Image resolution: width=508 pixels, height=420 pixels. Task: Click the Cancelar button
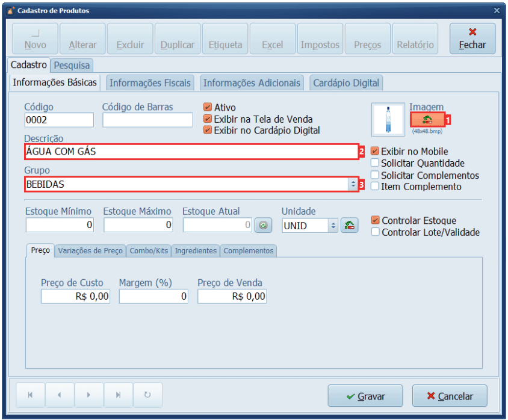(449, 396)
